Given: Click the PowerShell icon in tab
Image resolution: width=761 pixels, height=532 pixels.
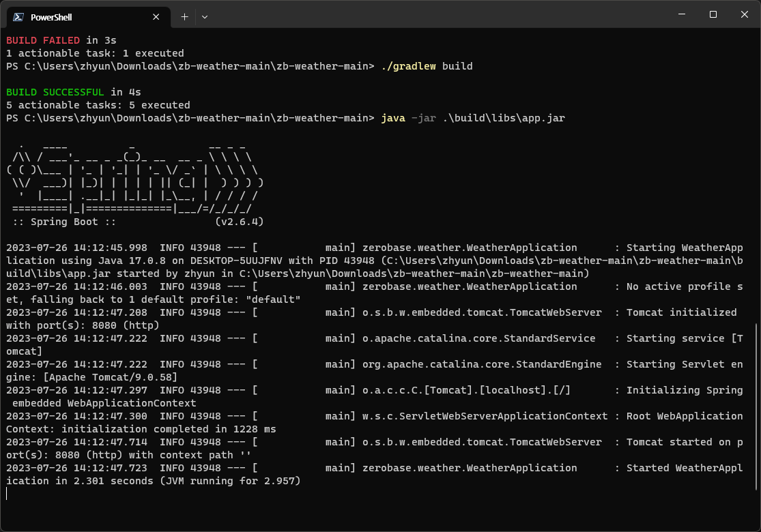Looking at the screenshot, I should pyautogui.click(x=18, y=17).
